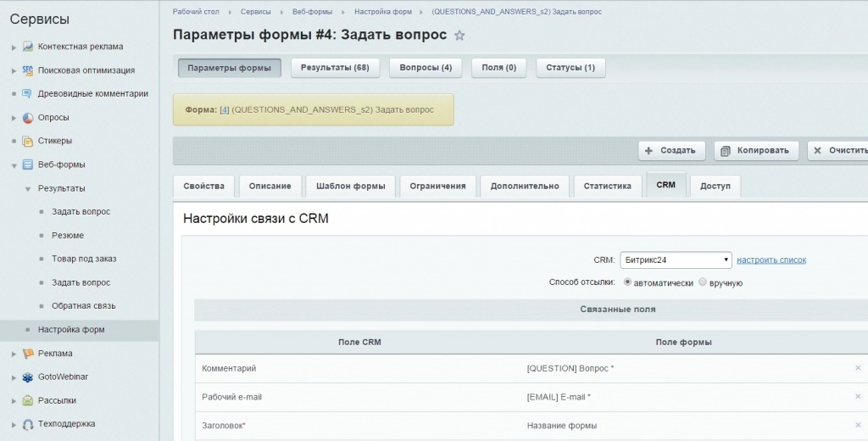
Task: Switch to the Свойства tab
Action: pyautogui.click(x=203, y=186)
